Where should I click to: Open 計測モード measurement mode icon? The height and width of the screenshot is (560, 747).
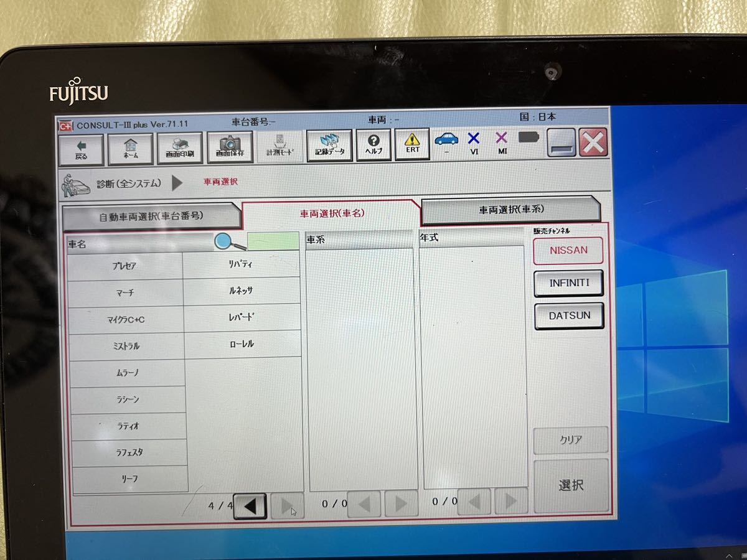[280, 147]
